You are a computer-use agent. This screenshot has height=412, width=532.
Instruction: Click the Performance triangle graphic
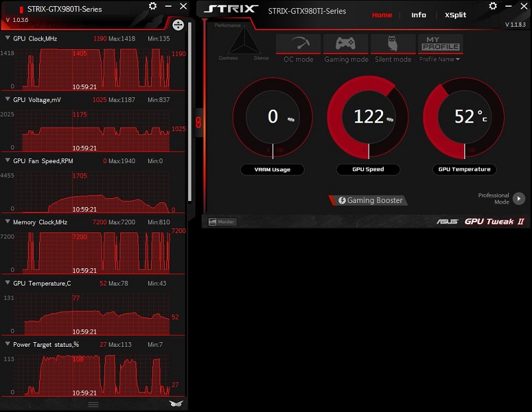click(x=244, y=41)
